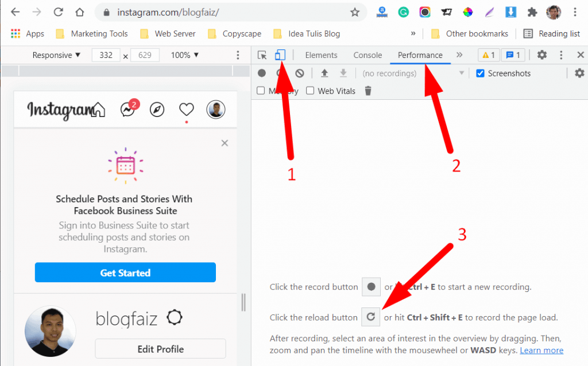The height and width of the screenshot is (366, 588).
Task: Open the Copyscape bookmark folder
Action: pos(235,34)
